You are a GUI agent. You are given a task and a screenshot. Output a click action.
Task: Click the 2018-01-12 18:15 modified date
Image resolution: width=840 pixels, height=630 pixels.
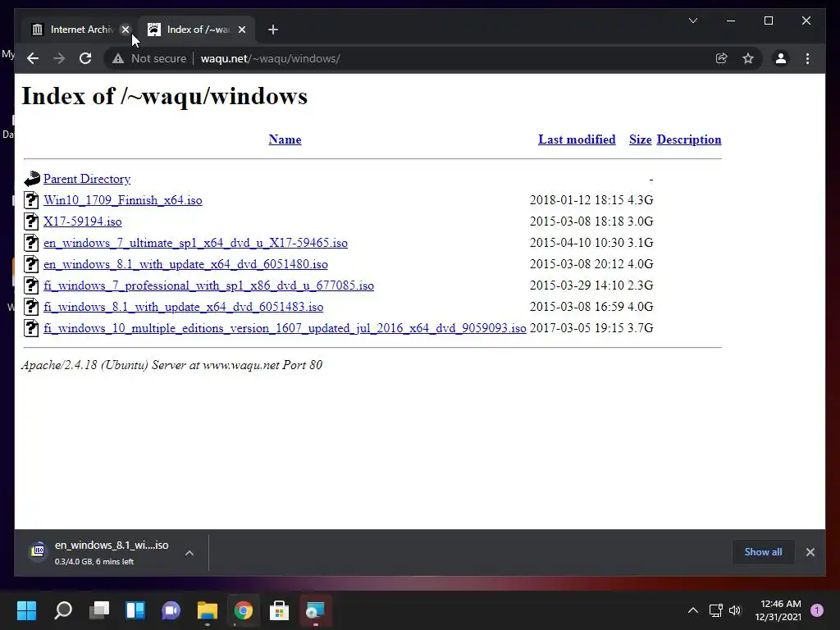point(577,200)
